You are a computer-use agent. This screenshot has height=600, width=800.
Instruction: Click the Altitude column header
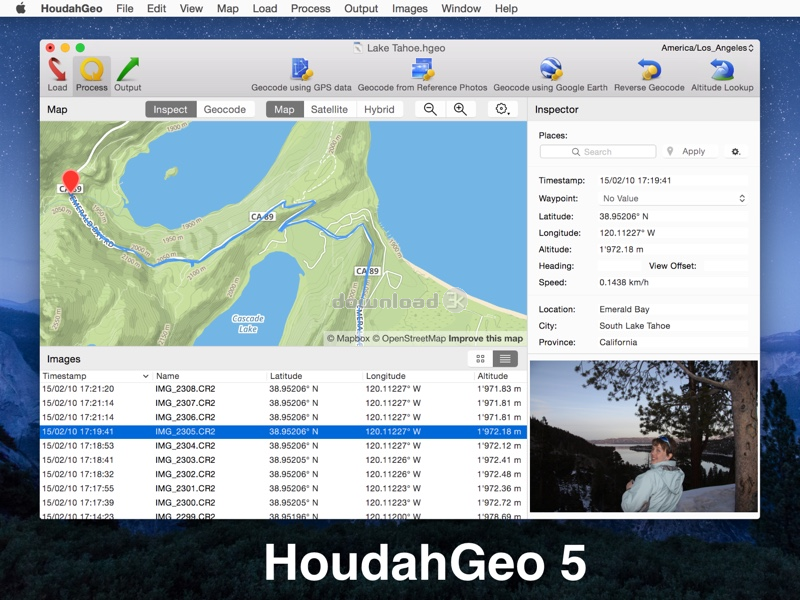[501, 376]
